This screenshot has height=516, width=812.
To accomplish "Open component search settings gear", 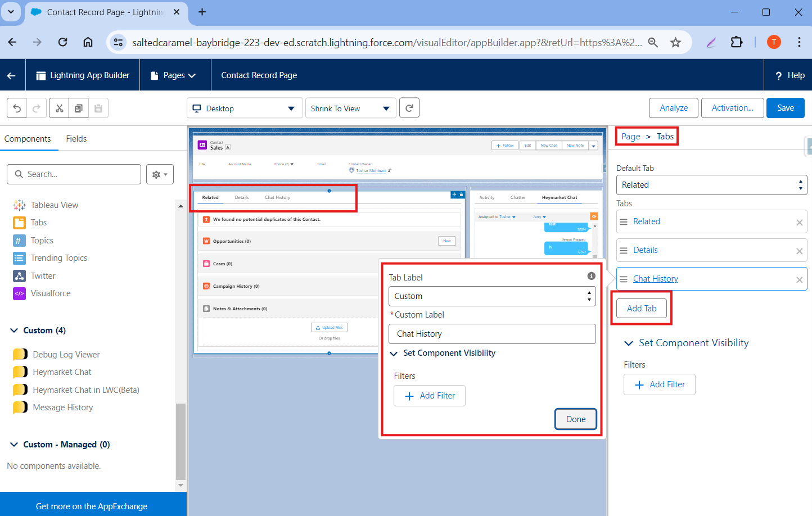I will pyautogui.click(x=160, y=174).
